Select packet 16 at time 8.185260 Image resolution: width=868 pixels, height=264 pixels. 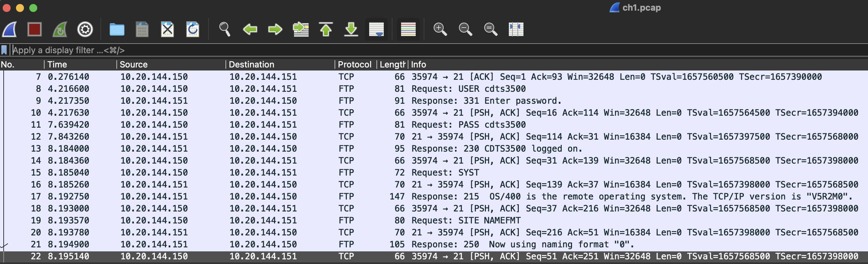(434, 185)
